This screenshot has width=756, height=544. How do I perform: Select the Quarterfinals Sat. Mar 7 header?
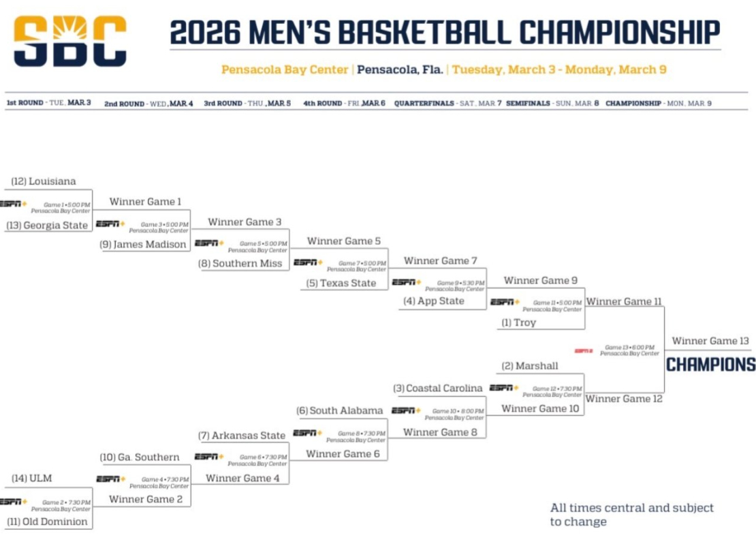point(447,104)
